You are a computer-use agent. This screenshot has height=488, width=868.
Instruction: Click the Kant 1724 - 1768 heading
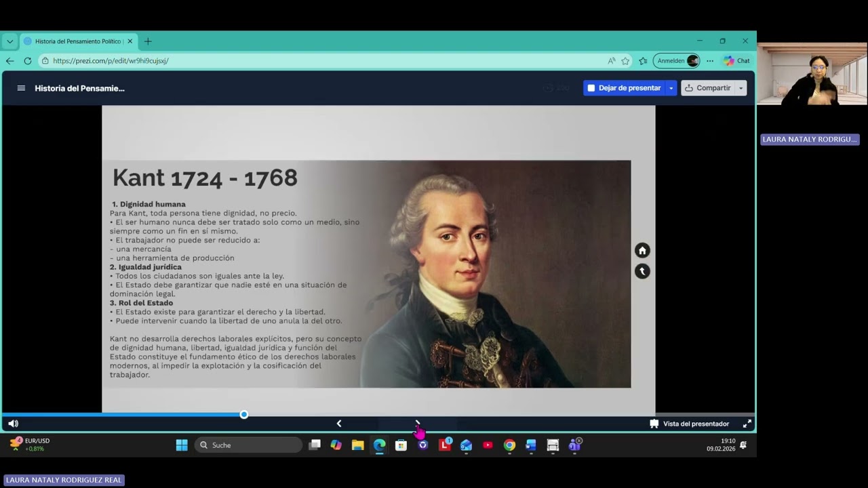point(205,178)
